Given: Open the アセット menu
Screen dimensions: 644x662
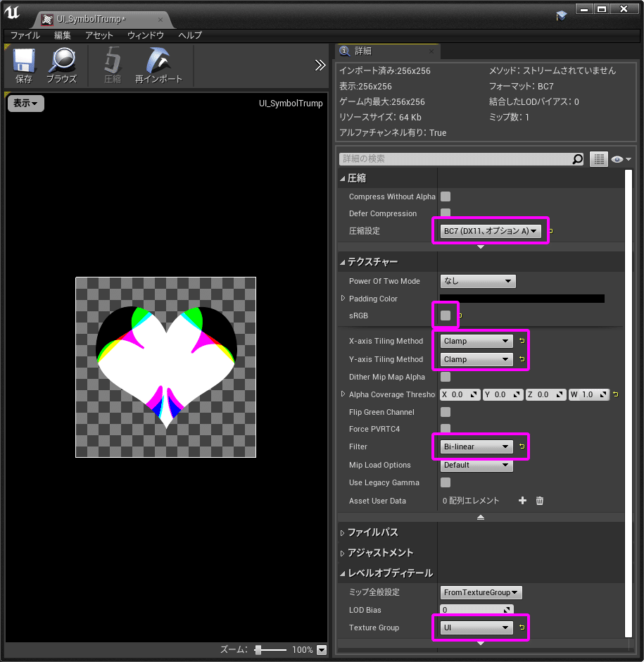Looking at the screenshot, I should [99, 35].
